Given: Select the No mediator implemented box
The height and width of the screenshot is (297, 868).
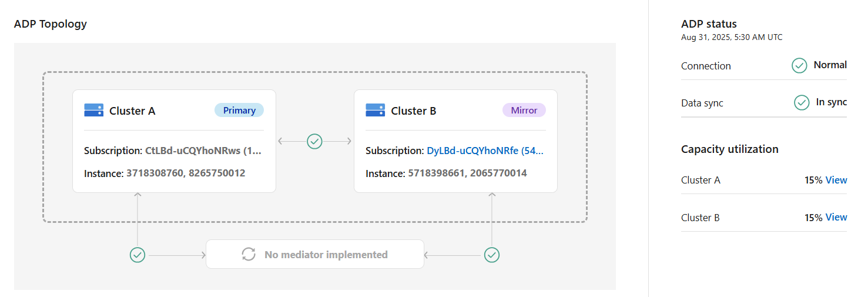Looking at the screenshot, I should [315, 255].
